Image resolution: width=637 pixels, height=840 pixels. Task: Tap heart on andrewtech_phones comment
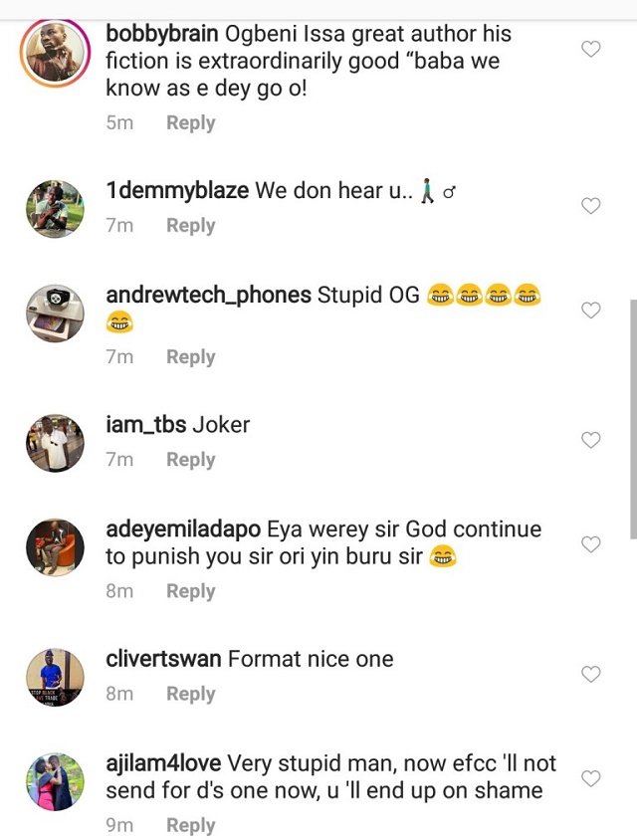pyautogui.click(x=590, y=311)
